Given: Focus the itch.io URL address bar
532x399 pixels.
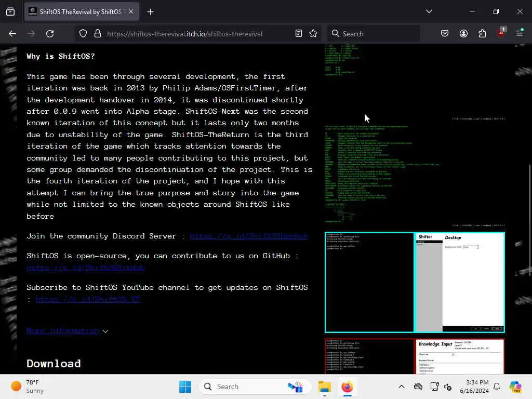Looking at the screenshot, I should 184,34.
